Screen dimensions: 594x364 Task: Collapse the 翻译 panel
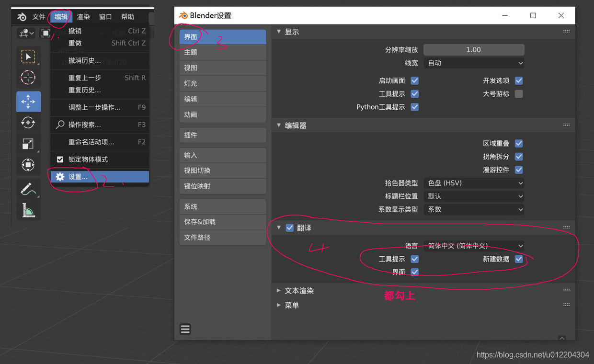(x=279, y=228)
